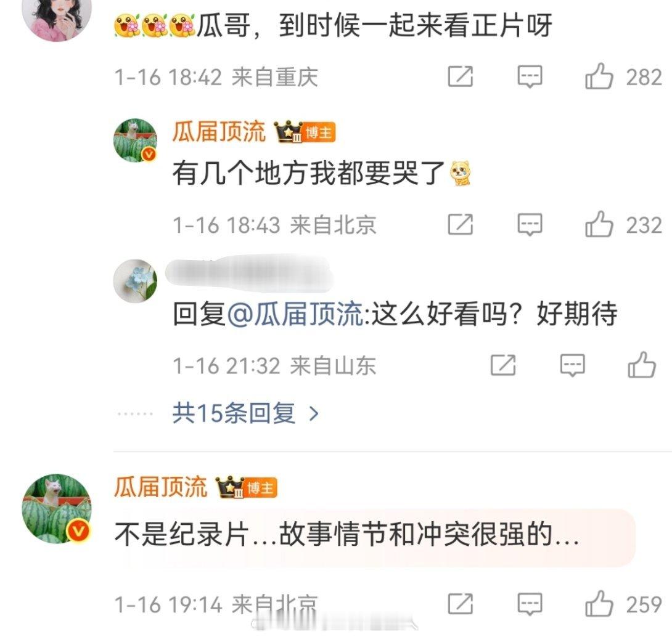Open reply box for 19:14 comment

click(530, 604)
